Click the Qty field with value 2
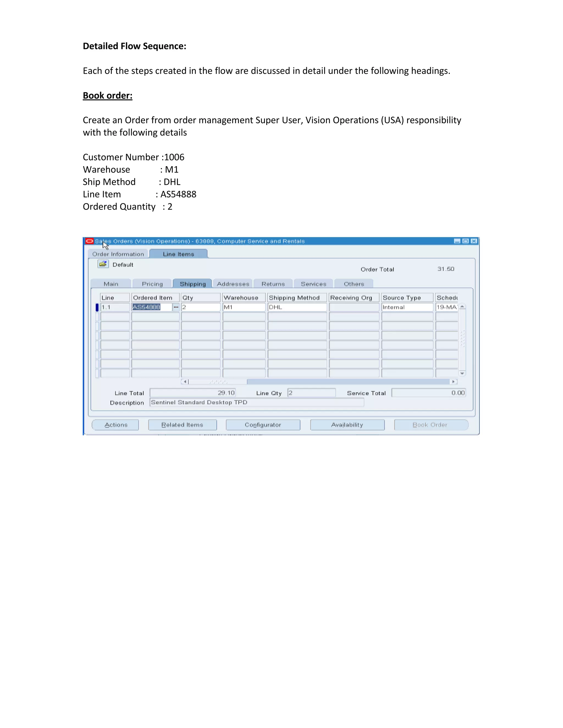The image size is (563, 728). 201,307
